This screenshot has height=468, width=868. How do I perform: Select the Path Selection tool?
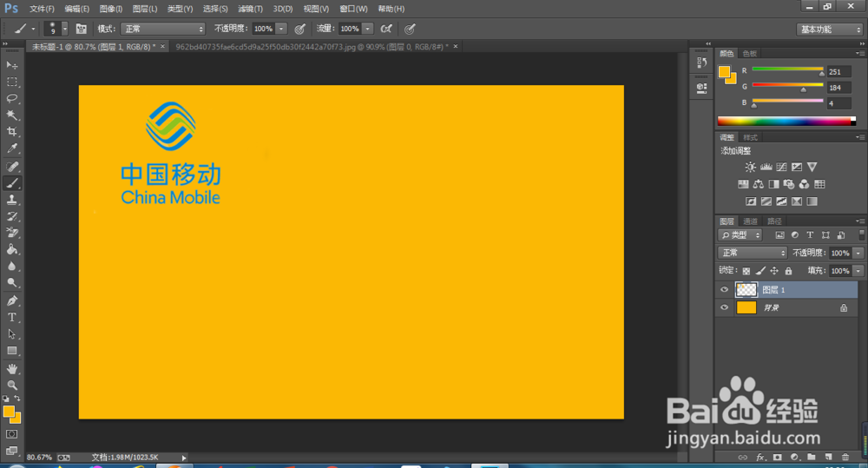[11, 334]
